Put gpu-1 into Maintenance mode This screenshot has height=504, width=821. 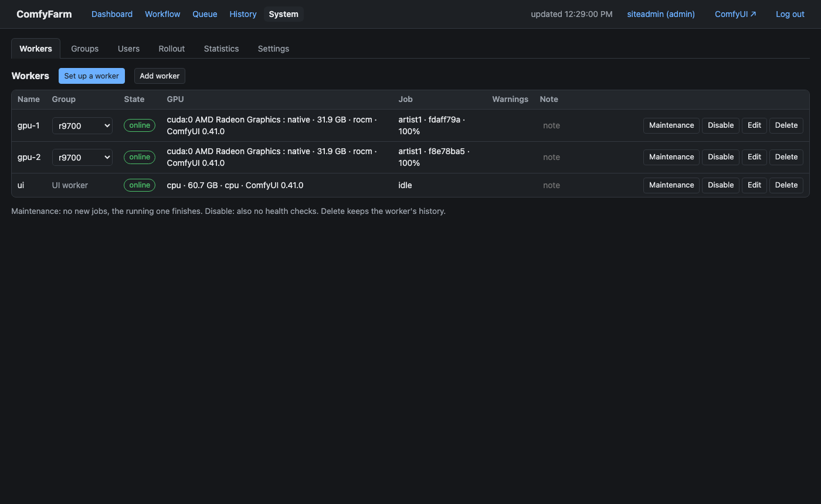pyautogui.click(x=671, y=125)
